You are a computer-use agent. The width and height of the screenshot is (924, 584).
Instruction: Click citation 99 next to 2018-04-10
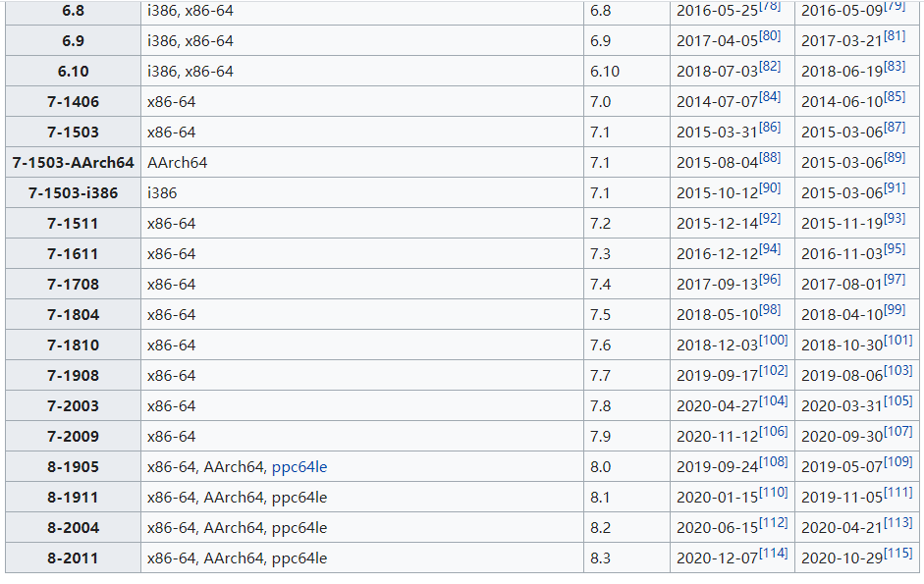(x=895, y=310)
